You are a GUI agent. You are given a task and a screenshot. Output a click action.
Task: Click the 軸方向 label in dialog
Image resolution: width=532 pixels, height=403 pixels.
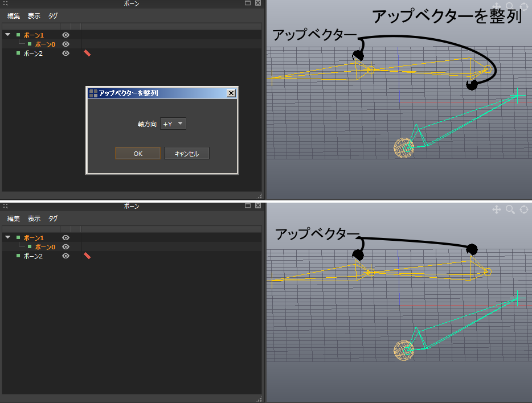pyautogui.click(x=147, y=124)
